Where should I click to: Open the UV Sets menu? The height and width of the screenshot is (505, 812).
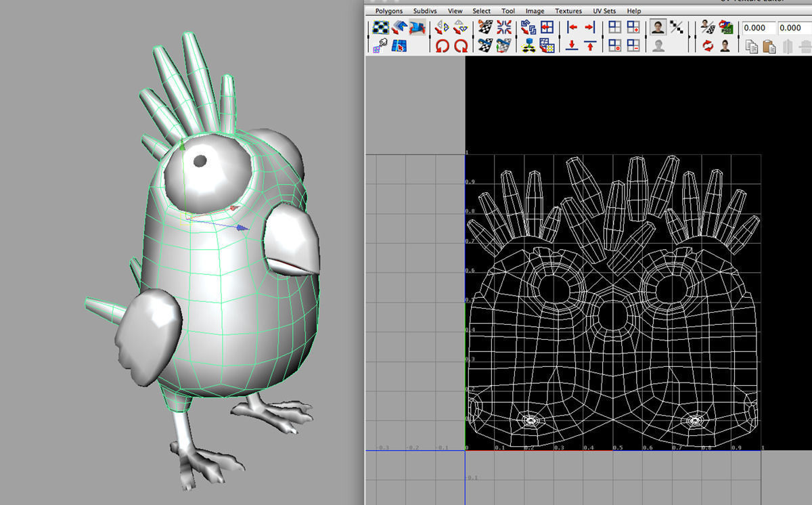coord(605,12)
